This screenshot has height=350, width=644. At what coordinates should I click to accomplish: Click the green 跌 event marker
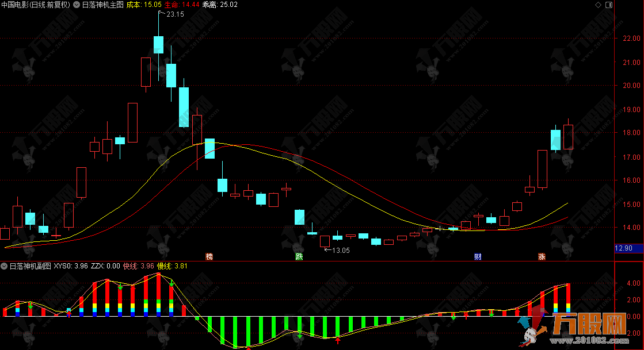point(299,257)
